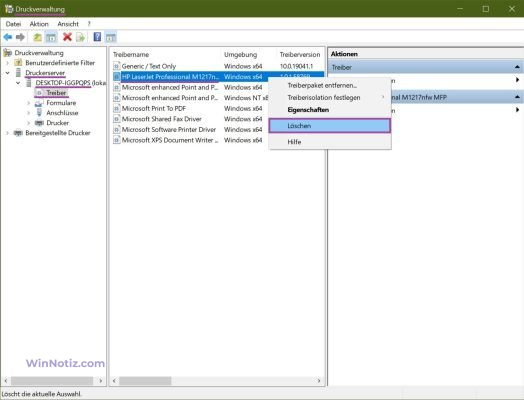Click the Druckverwaltung title bar app icon
The image size is (524, 400).
pyautogui.click(x=9, y=9)
